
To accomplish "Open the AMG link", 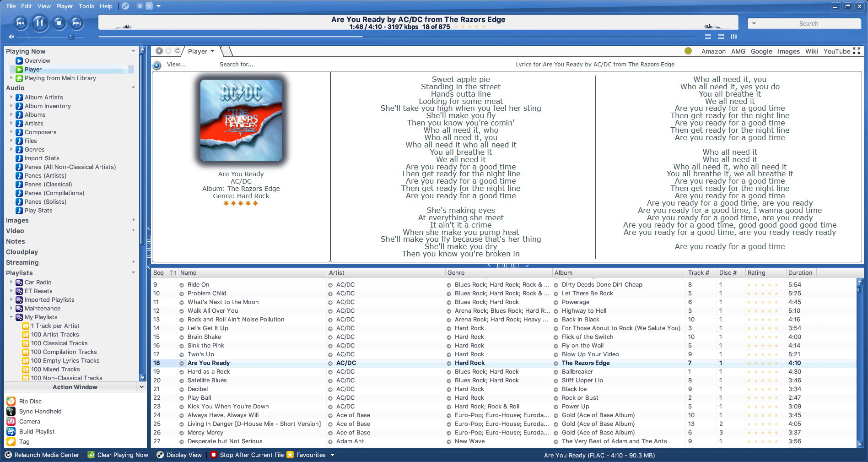I will tap(738, 51).
